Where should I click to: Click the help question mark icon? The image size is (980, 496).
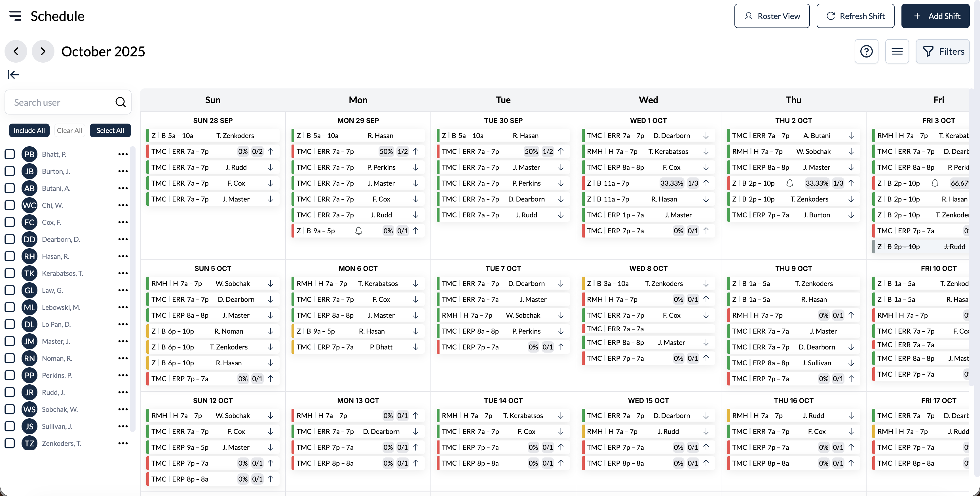click(x=867, y=51)
